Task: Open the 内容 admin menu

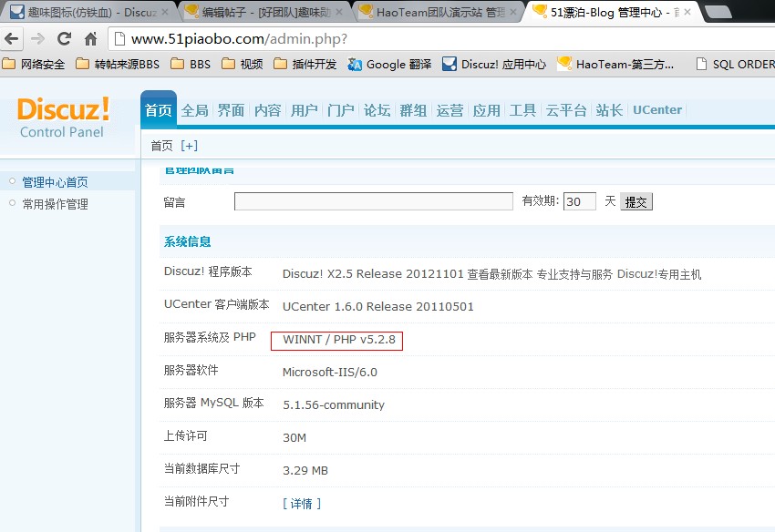Action: point(267,110)
